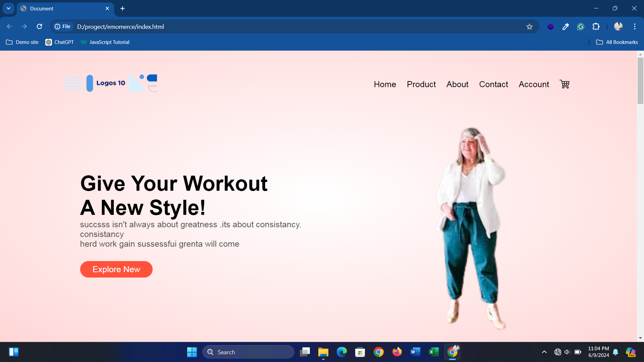This screenshot has width=644, height=362.
Task: Open Chrome's three-dot menu
Action: point(635,26)
